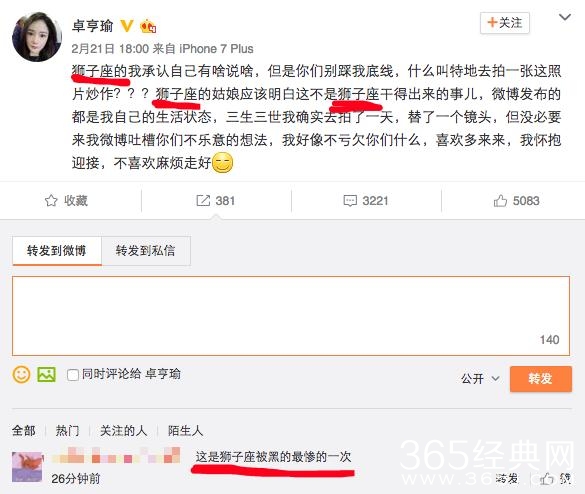Click inside the repost text input box
585x494 pixels.
[x=291, y=316]
